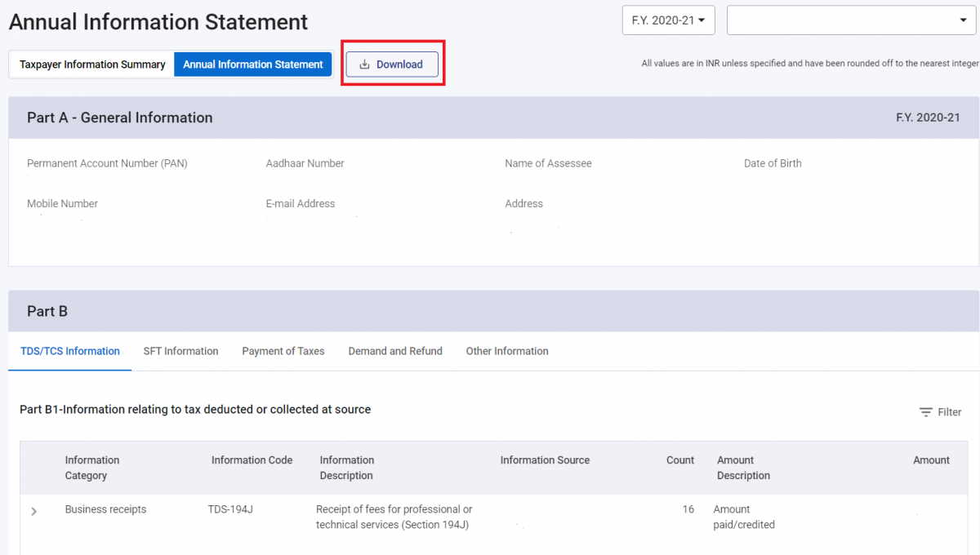
Task: Switch to SFT Information tab
Action: pyautogui.click(x=180, y=351)
